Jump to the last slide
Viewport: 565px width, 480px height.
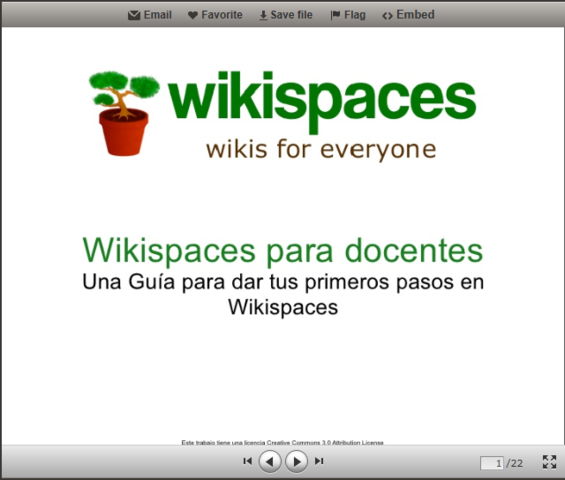(319, 461)
